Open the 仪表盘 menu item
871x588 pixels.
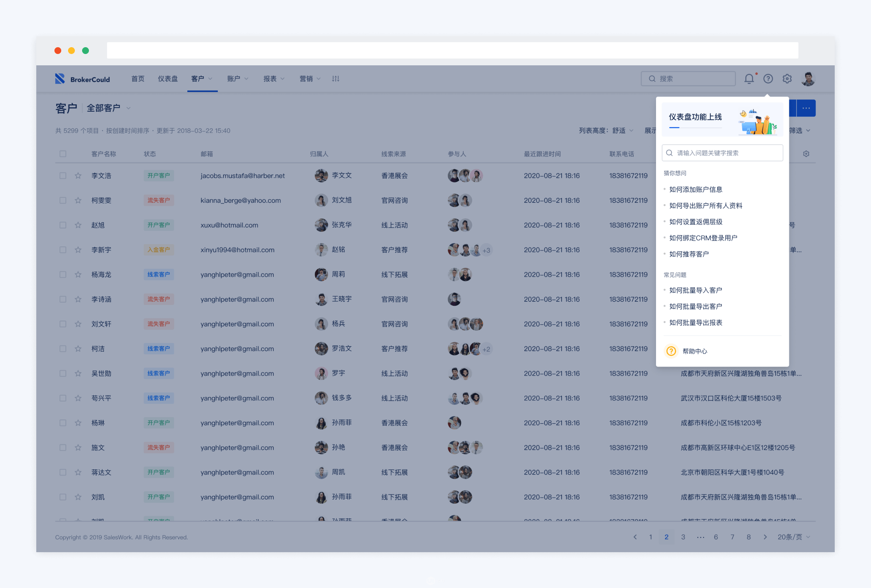pos(168,79)
